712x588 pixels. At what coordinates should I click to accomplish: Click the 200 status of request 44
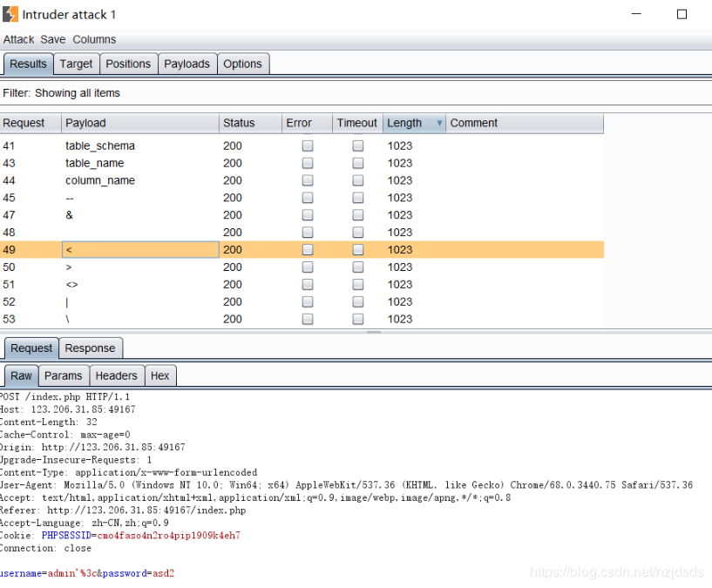coord(233,180)
